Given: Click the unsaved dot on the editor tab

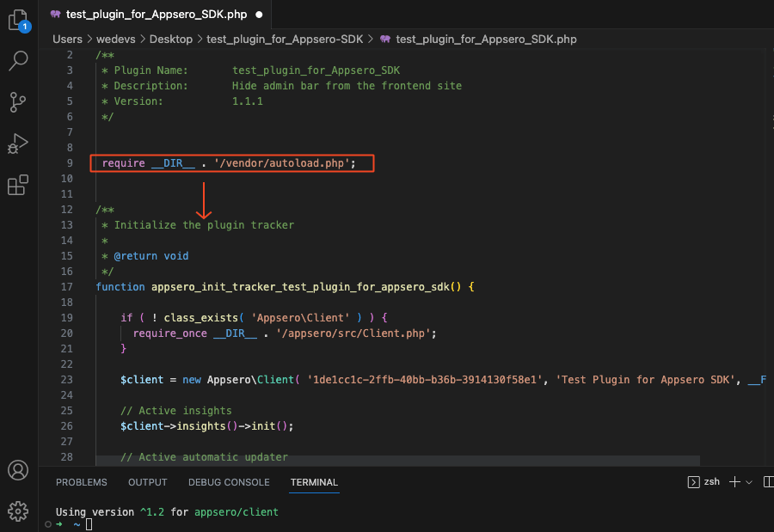Looking at the screenshot, I should point(259,15).
